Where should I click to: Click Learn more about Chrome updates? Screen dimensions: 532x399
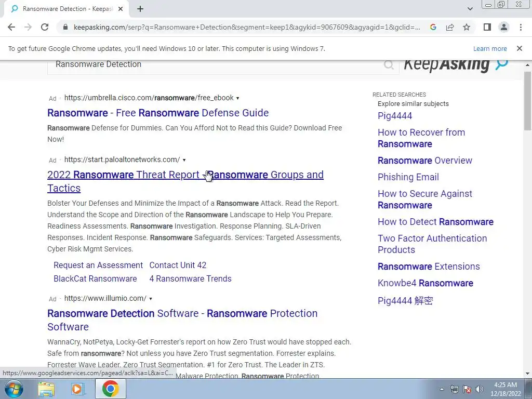[490, 48]
